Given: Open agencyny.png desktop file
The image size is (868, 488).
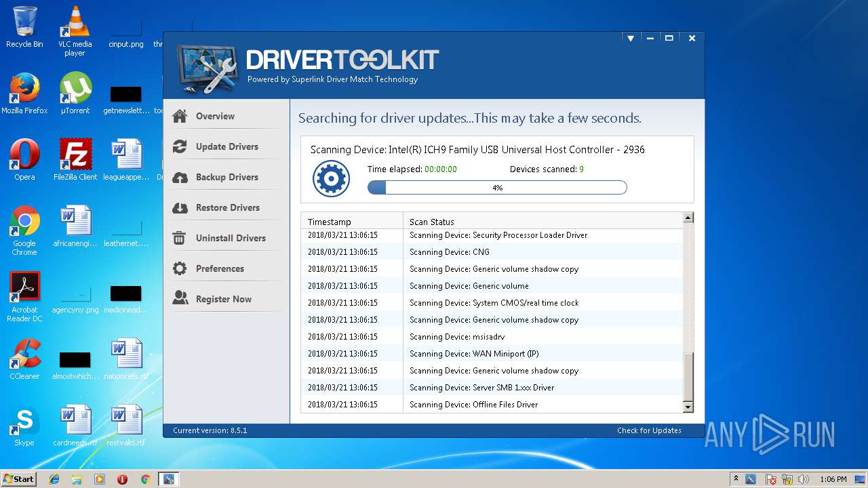Looking at the screenshot, I should tap(75, 297).
